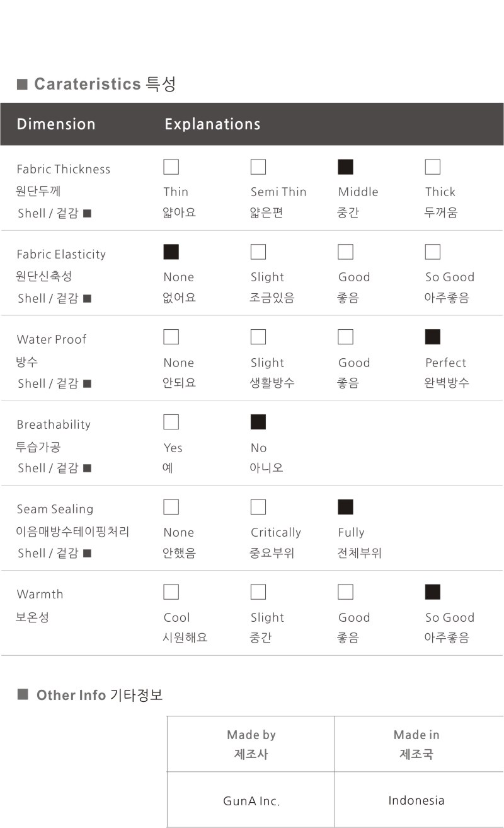This screenshot has height=828, width=504.
Task: Check the Yes breathability box
Action: 171,422
